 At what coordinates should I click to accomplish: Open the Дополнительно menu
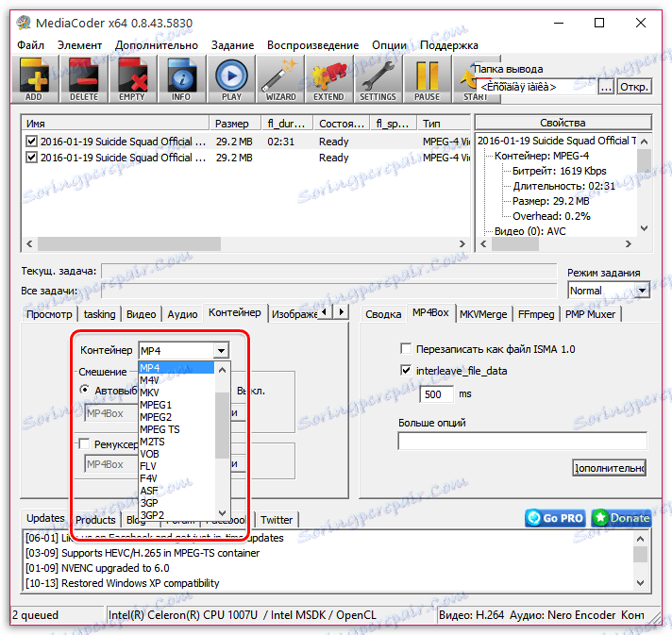[157, 45]
